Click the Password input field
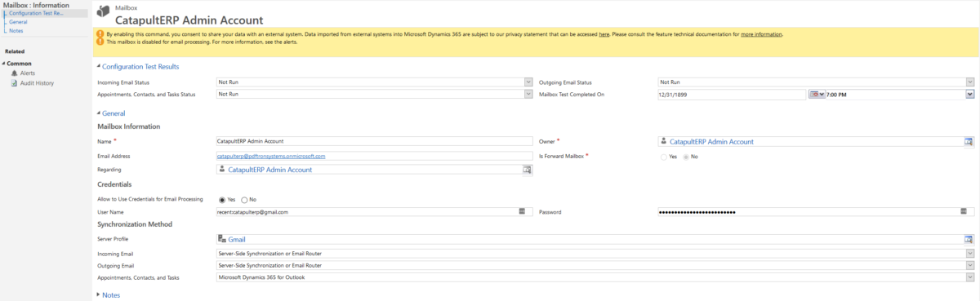The image size is (980, 301). tap(816, 211)
